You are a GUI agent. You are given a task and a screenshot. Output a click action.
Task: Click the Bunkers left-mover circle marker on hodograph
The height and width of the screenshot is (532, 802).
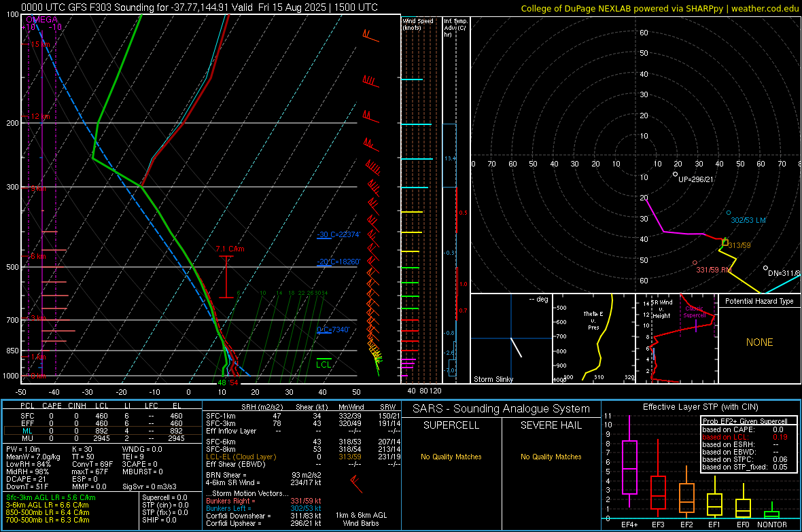point(729,213)
